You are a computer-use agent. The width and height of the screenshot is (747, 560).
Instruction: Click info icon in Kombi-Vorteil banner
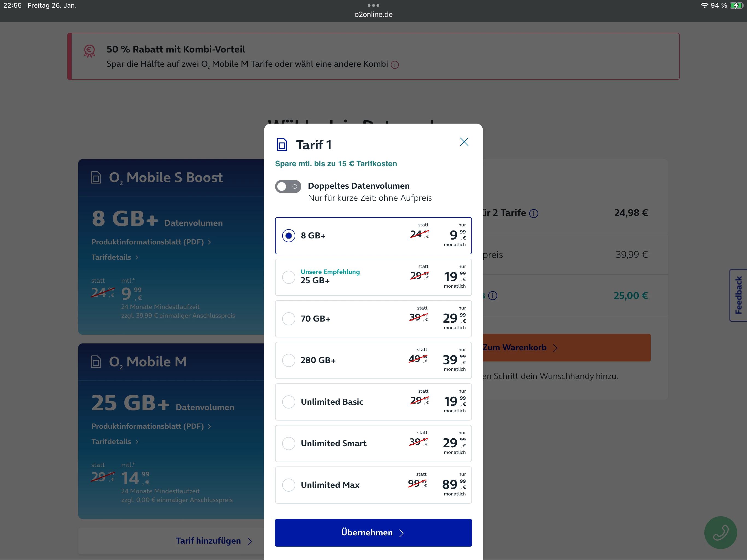tap(395, 65)
